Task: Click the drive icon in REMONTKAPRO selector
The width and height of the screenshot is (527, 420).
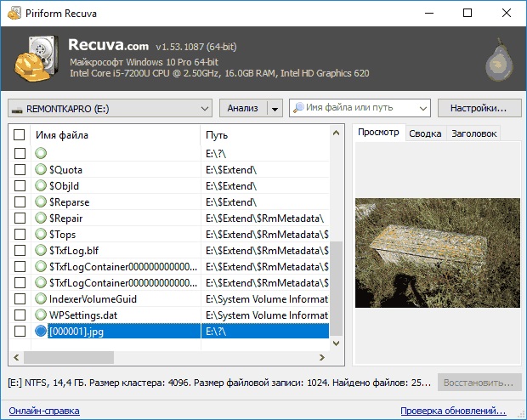Action: point(17,108)
